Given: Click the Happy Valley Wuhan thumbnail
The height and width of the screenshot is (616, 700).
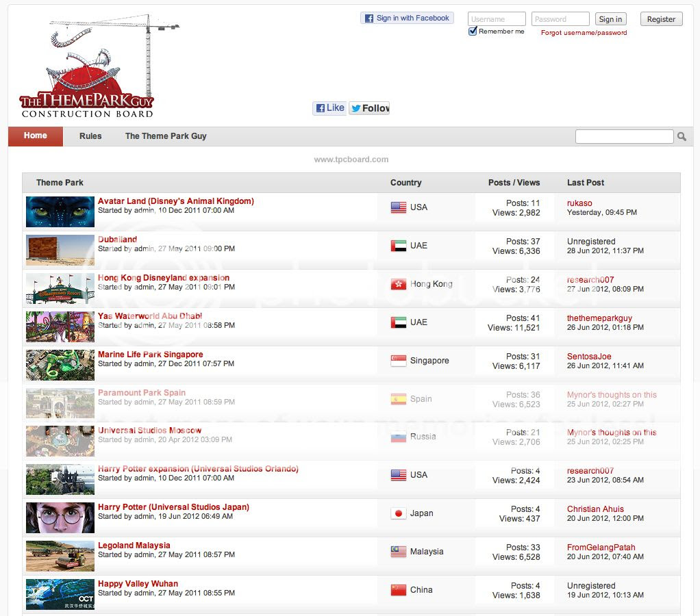Looking at the screenshot, I should point(60,595).
